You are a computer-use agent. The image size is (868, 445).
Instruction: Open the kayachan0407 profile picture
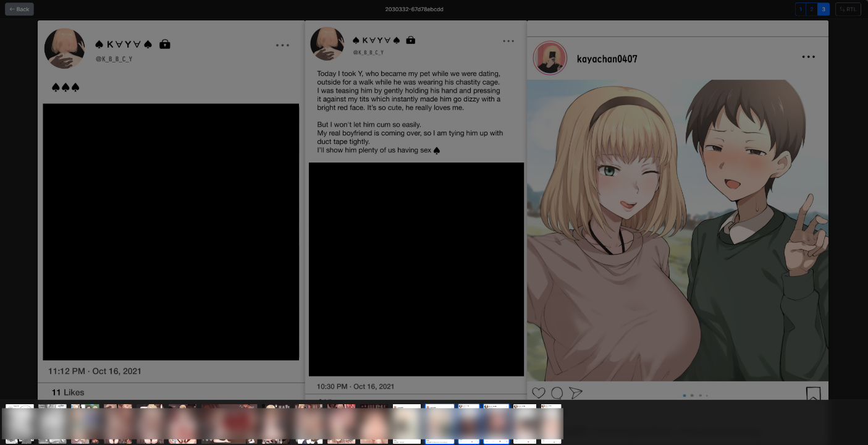[x=550, y=59]
